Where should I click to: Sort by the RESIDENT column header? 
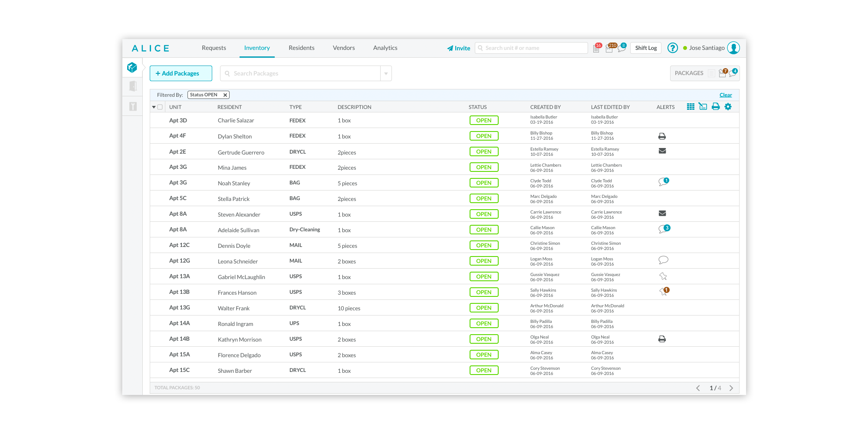click(230, 107)
